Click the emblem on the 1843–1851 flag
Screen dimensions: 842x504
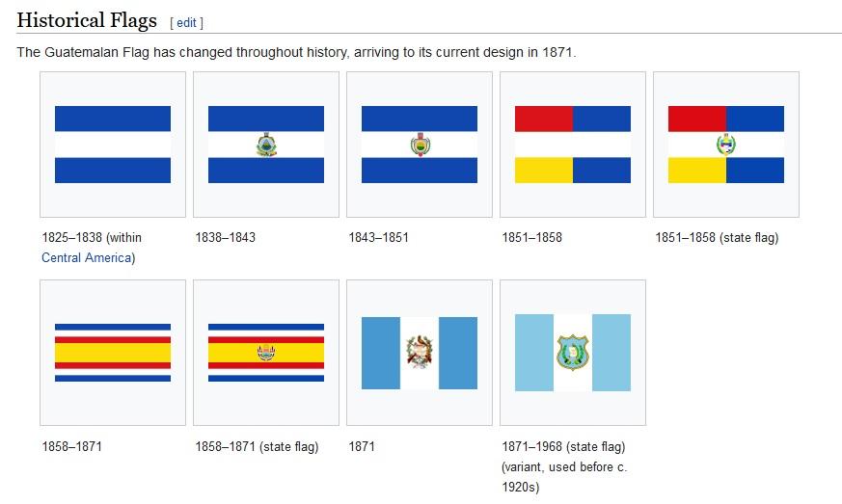pos(420,146)
